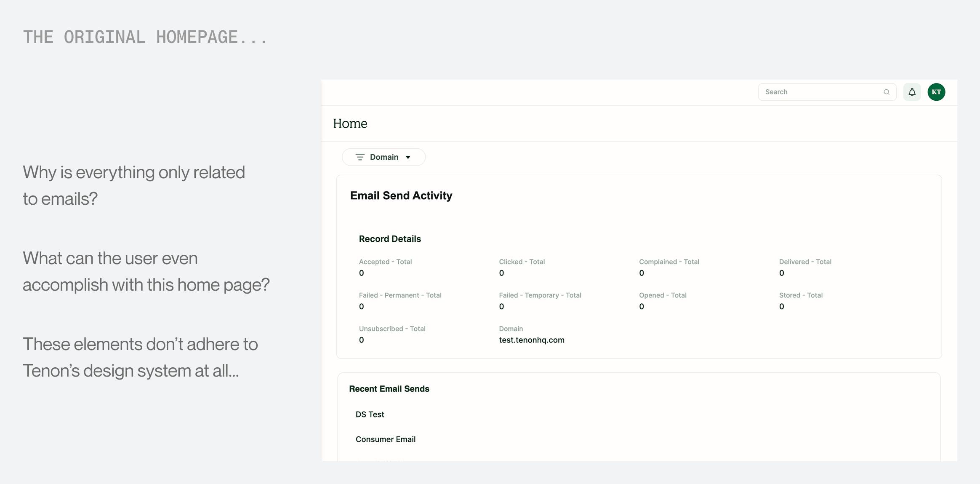Click the Opened - Total metric
The height and width of the screenshot is (484, 980).
(663, 295)
